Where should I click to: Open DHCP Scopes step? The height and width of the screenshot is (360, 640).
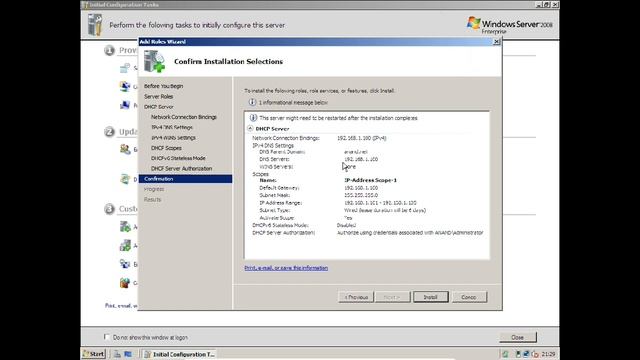coord(166,148)
